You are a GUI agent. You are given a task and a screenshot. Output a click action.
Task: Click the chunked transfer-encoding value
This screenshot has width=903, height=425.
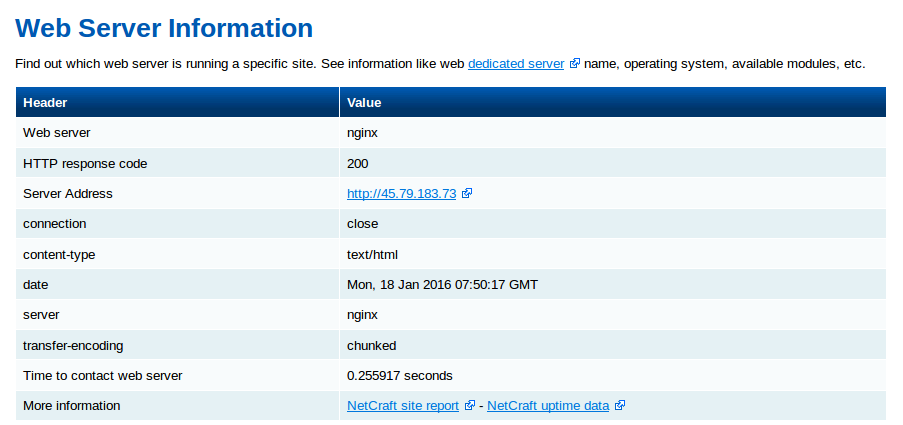pyautogui.click(x=371, y=346)
